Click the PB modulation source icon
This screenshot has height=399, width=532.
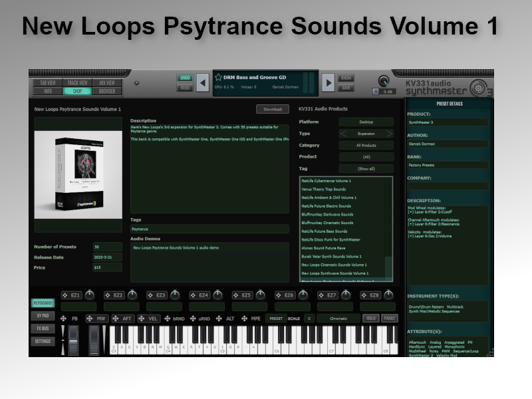63,319
